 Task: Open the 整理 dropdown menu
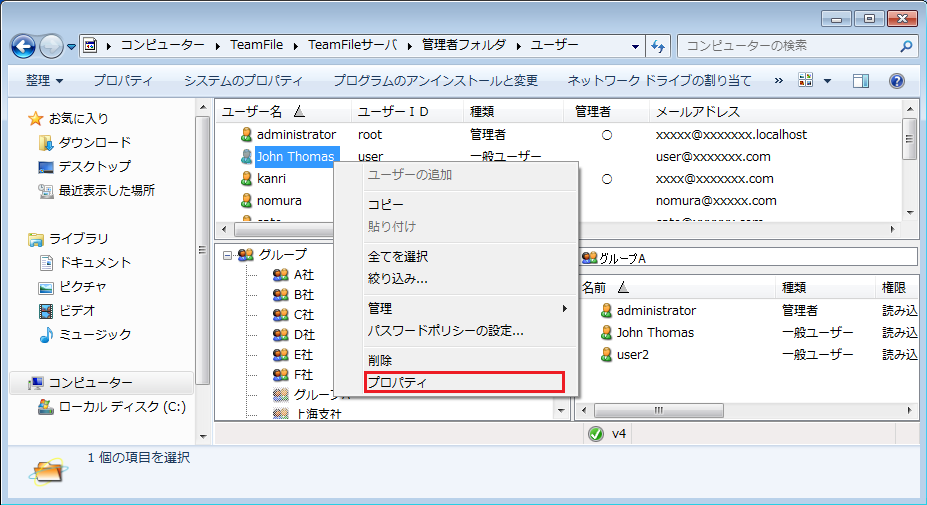coord(45,80)
